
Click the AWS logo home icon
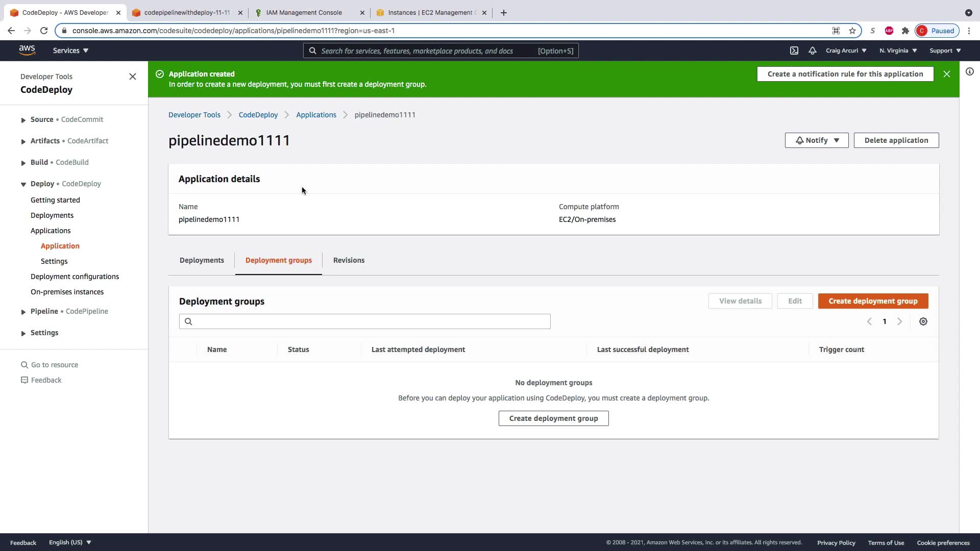point(27,50)
